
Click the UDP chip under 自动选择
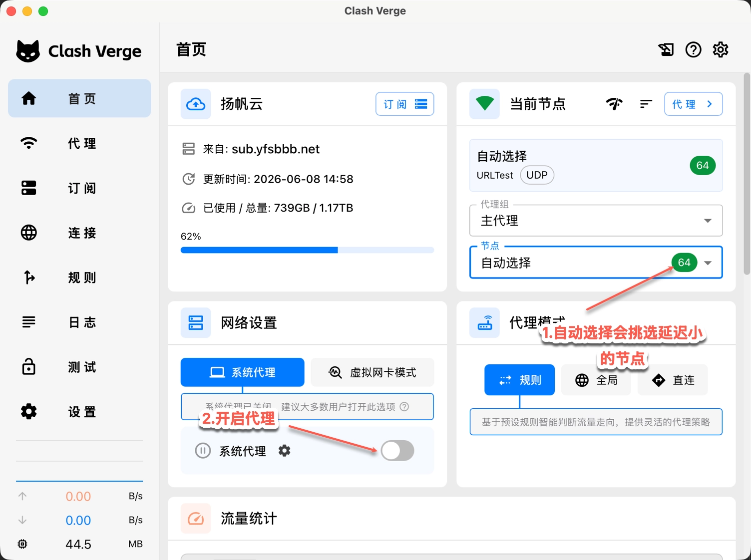tap(537, 175)
